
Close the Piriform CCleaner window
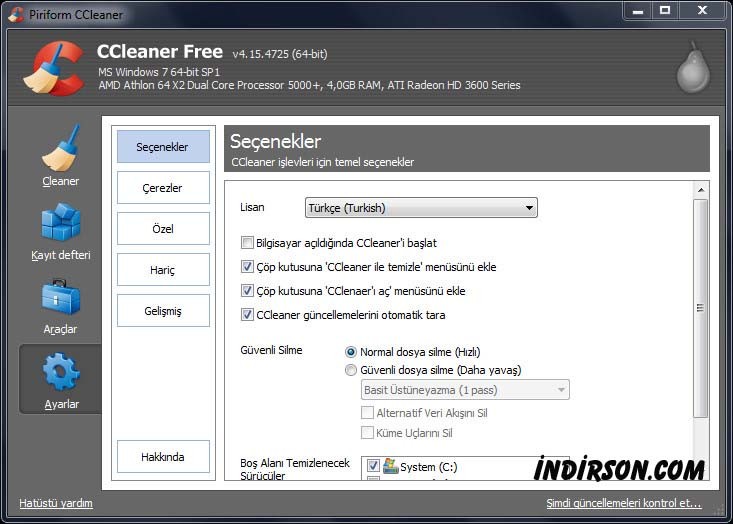coord(702,10)
